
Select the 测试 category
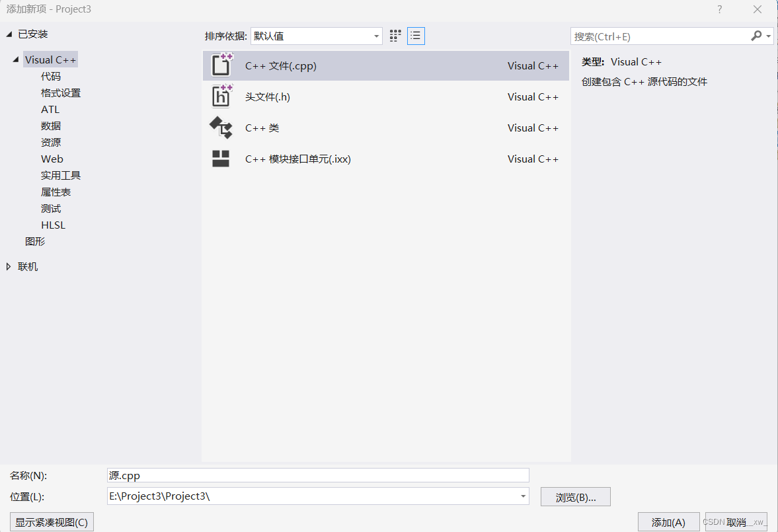point(51,208)
